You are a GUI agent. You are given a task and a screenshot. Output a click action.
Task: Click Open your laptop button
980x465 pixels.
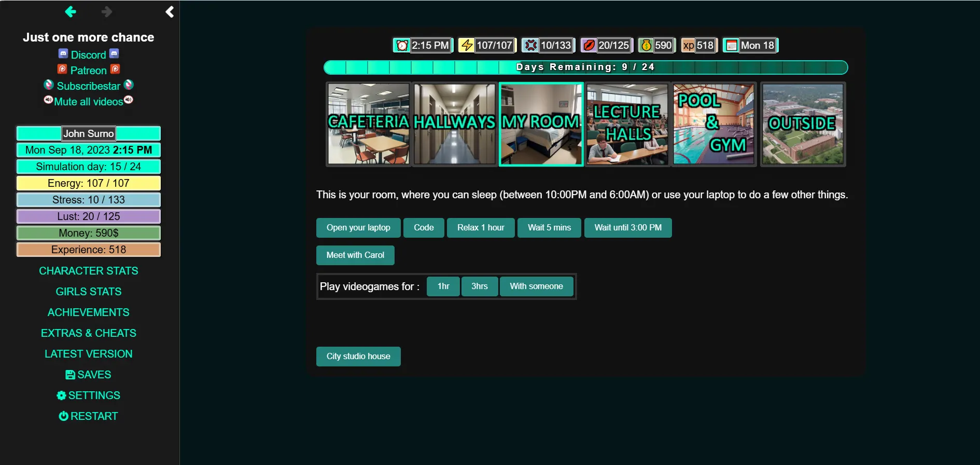(358, 228)
